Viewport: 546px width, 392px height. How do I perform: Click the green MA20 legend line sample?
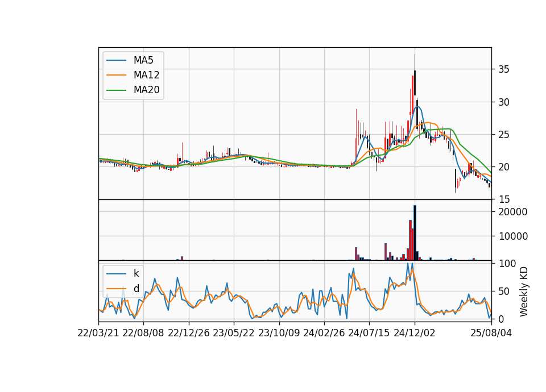(x=116, y=90)
